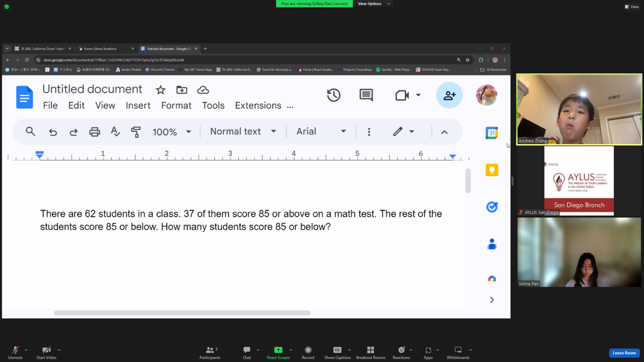Image resolution: width=644 pixels, height=362 pixels.
Task: Open Edit menu in Docs
Action: [x=76, y=106]
